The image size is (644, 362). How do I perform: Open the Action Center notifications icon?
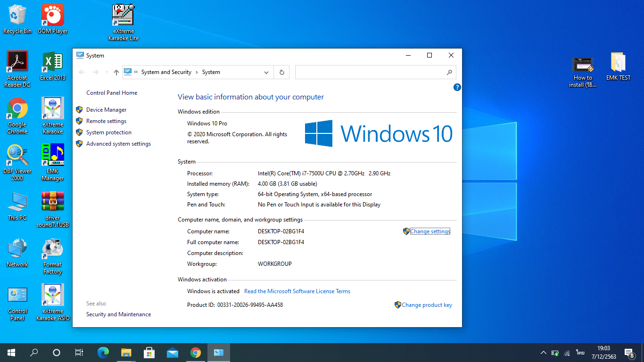point(629,353)
